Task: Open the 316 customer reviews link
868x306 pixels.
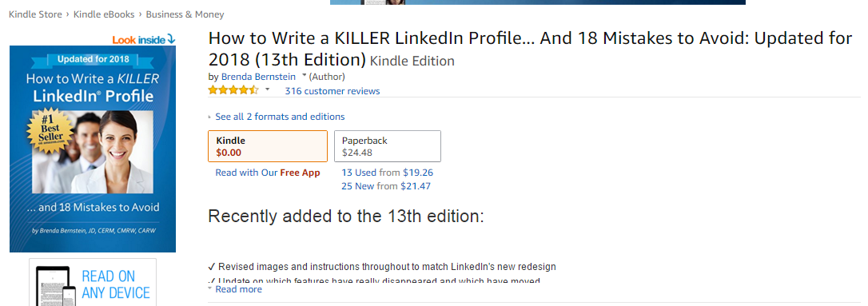Action: tap(332, 91)
